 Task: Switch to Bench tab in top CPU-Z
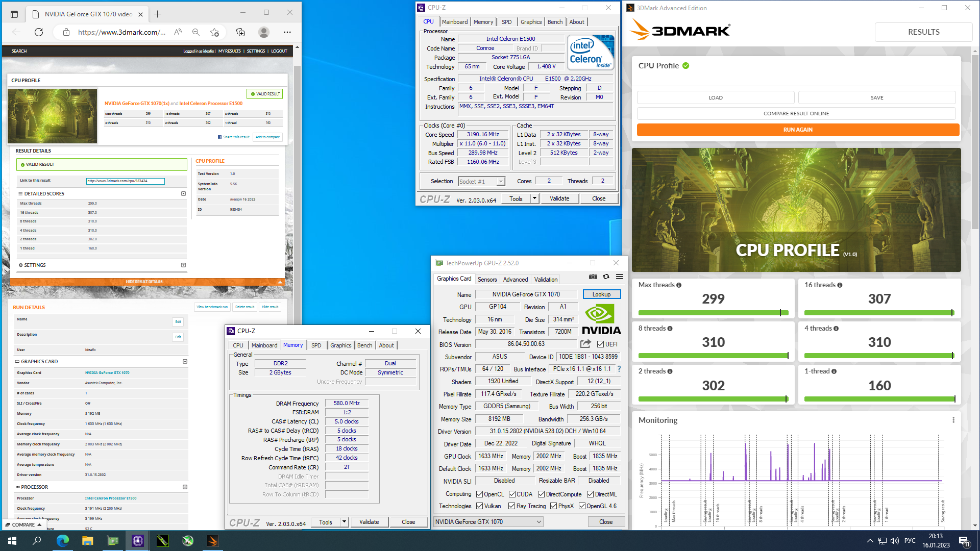(555, 22)
